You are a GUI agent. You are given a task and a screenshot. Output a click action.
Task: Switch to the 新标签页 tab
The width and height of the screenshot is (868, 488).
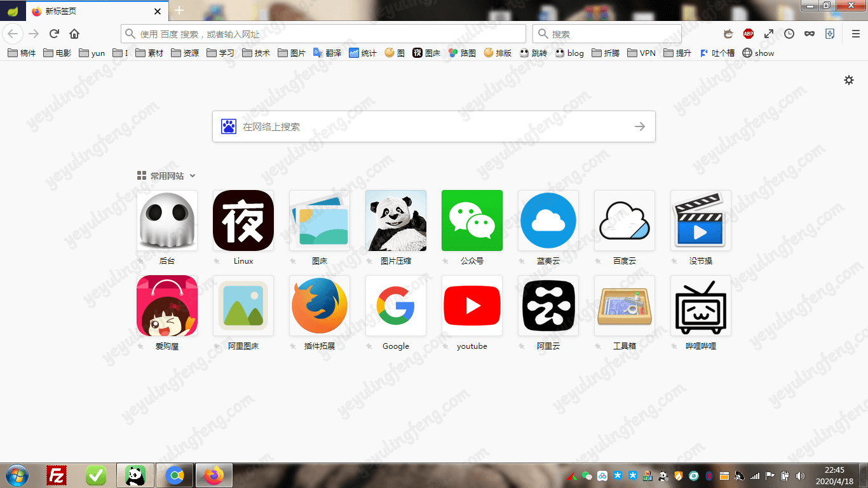[x=97, y=11]
